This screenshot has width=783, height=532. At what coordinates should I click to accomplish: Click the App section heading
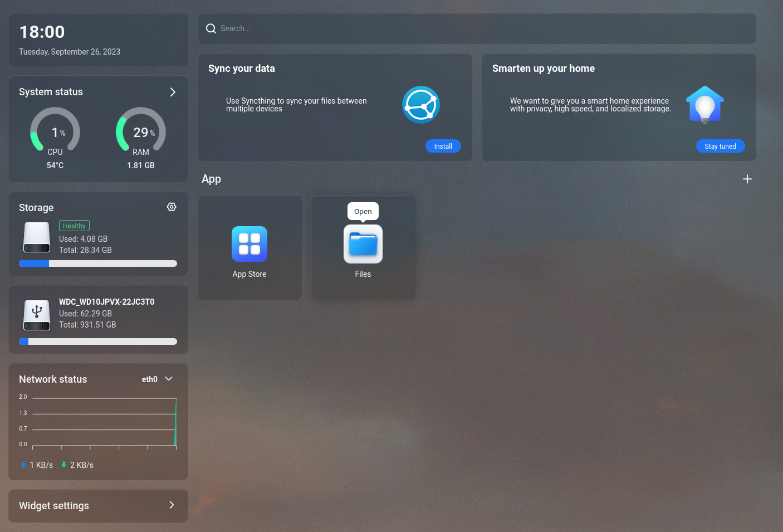[211, 179]
